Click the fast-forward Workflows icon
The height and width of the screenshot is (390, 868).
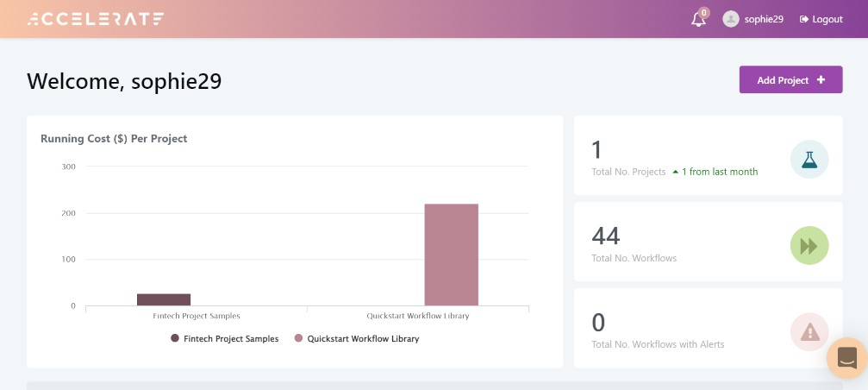coord(809,246)
